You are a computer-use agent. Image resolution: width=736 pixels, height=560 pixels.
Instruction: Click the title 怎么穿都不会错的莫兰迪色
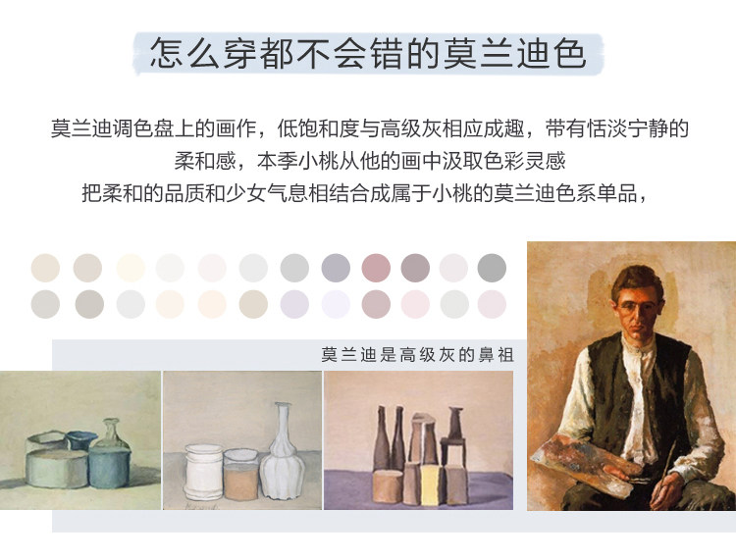point(368,53)
